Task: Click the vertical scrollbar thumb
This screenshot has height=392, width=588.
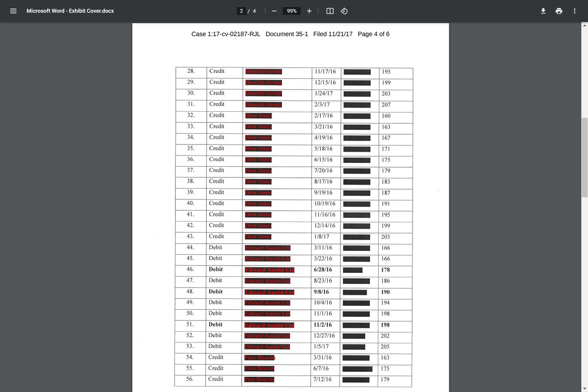Action: [585, 157]
